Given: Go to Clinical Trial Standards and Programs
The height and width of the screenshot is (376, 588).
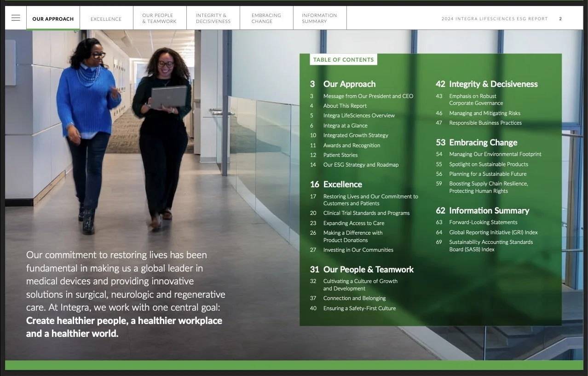Looking at the screenshot, I should click(x=360, y=213).
